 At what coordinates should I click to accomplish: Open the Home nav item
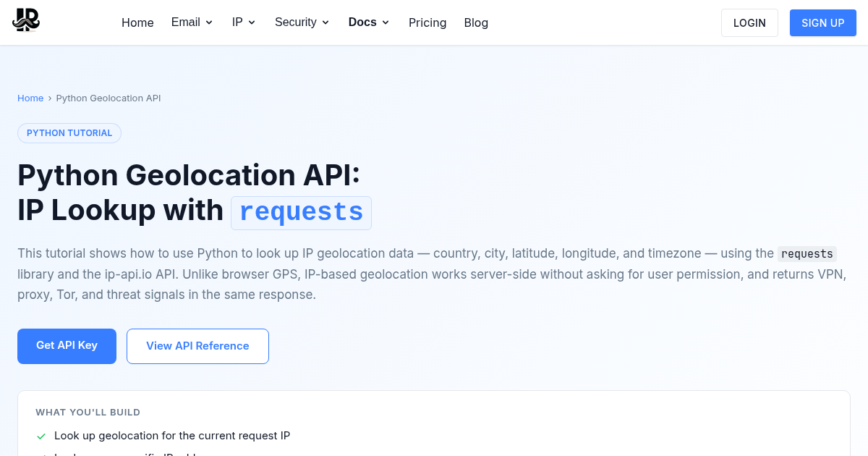pos(137,22)
